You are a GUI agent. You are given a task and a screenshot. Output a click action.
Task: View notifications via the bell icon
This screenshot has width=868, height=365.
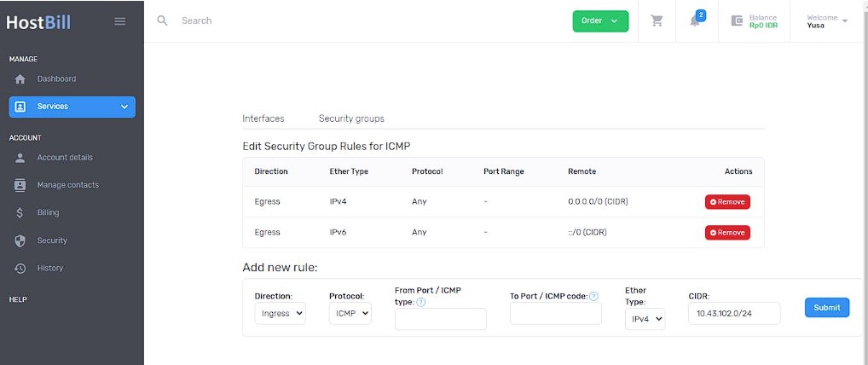coord(696,20)
